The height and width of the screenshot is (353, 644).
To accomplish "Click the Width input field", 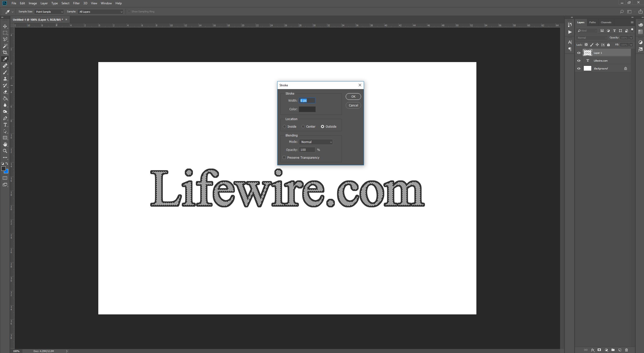I will (x=306, y=100).
